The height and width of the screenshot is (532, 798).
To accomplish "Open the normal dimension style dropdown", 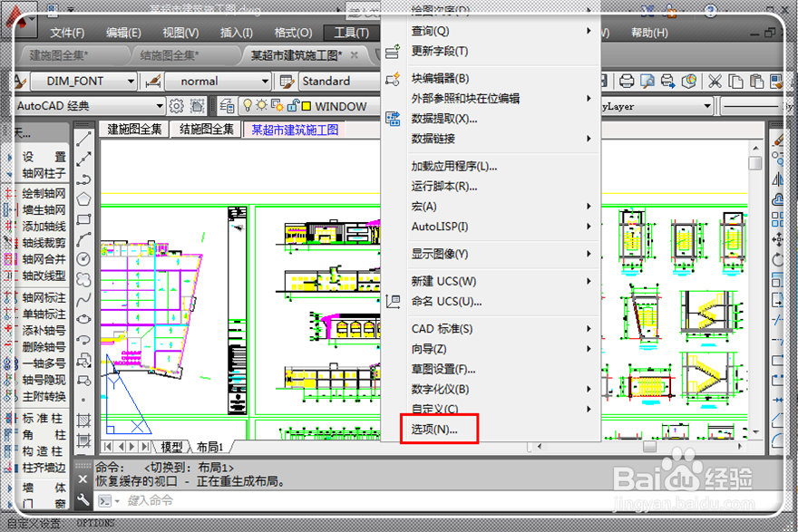I will tap(265, 81).
